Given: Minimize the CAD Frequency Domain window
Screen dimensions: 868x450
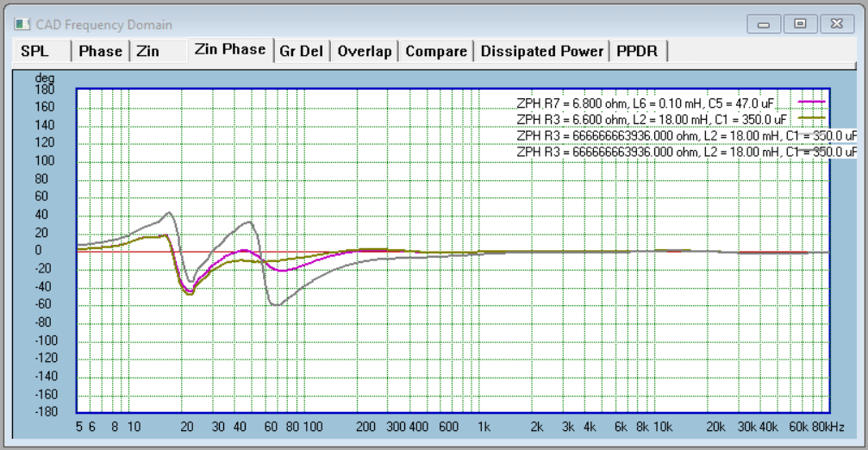Looking at the screenshot, I should (x=764, y=24).
